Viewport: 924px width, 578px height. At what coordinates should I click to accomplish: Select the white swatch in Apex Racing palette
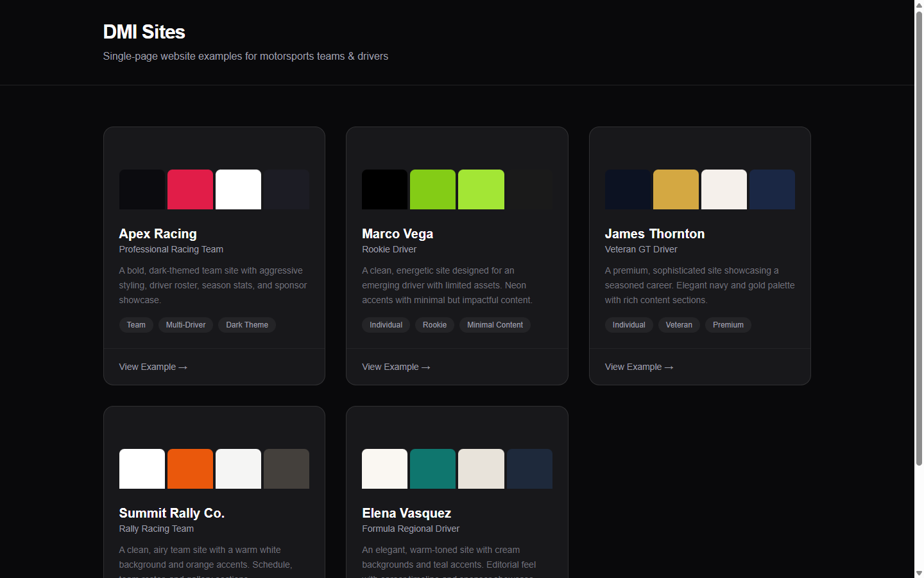(238, 189)
